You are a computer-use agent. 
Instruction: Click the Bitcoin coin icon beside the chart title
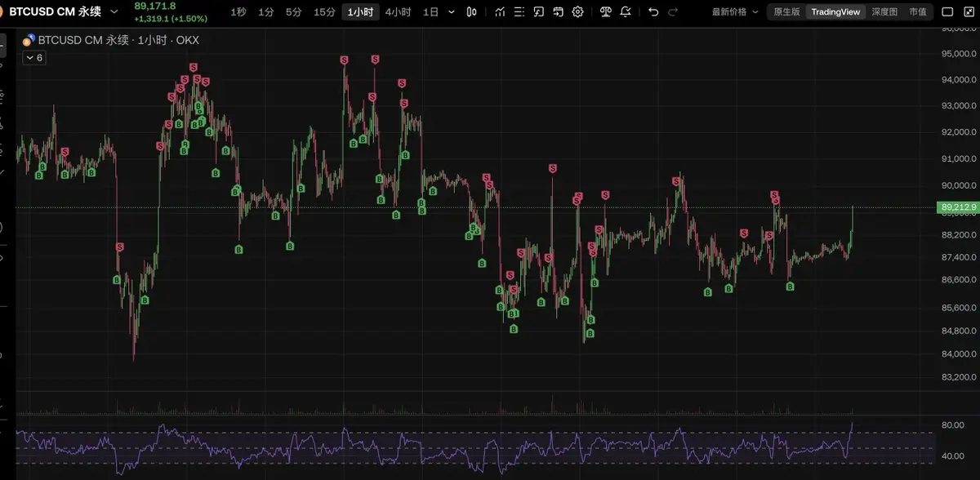pos(29,40)
